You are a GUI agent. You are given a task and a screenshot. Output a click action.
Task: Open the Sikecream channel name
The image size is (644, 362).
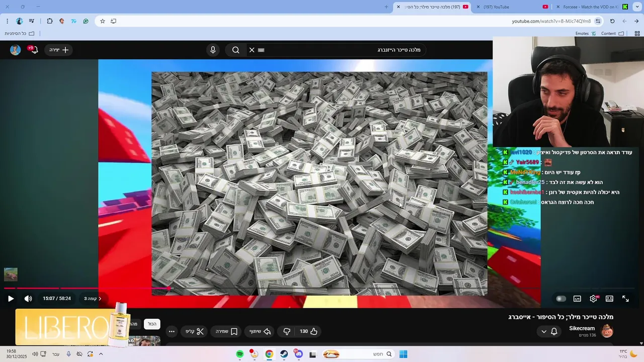click(x=582, y=328)
